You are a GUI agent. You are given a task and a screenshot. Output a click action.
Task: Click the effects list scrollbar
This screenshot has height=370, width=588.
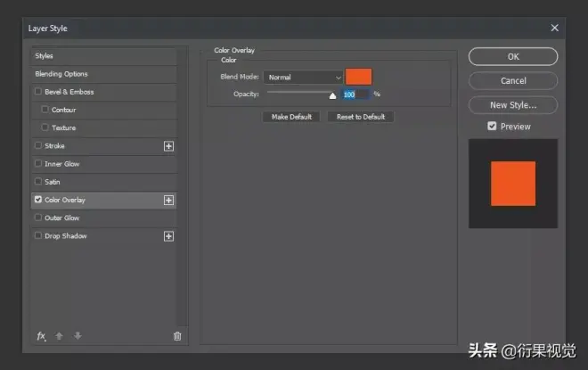click(x=183, y=186)
